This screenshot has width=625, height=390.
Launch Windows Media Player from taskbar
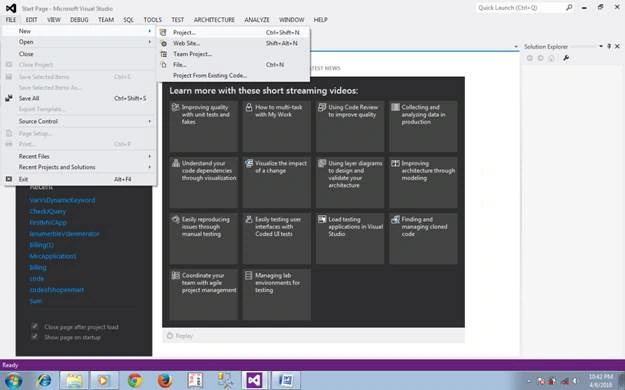[x=104, y=381]
